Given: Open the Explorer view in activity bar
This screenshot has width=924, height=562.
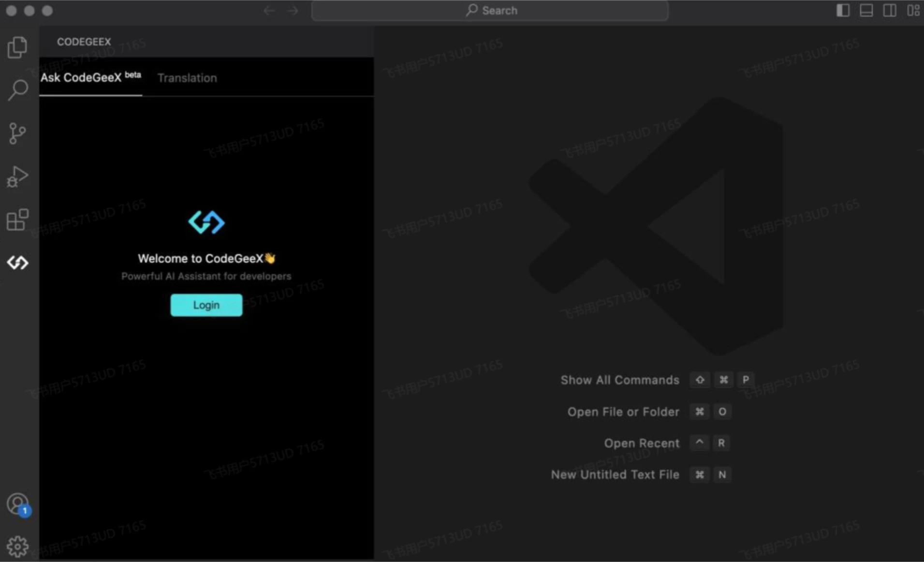Looking at the screenshot, I should (x=17, y=47).
